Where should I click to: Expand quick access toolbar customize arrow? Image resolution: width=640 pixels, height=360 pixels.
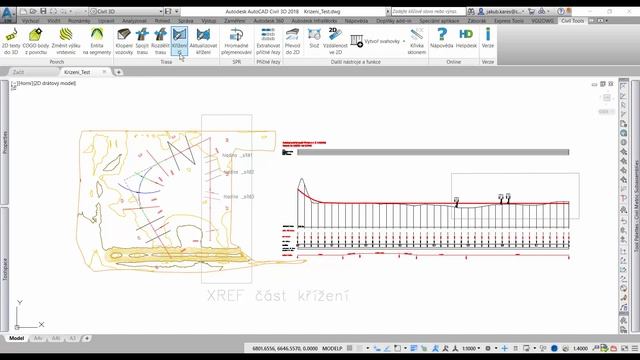click(x=177, y=11)
